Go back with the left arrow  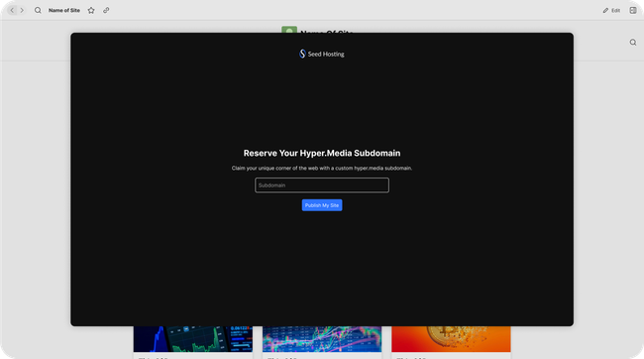tap(12, 10)
